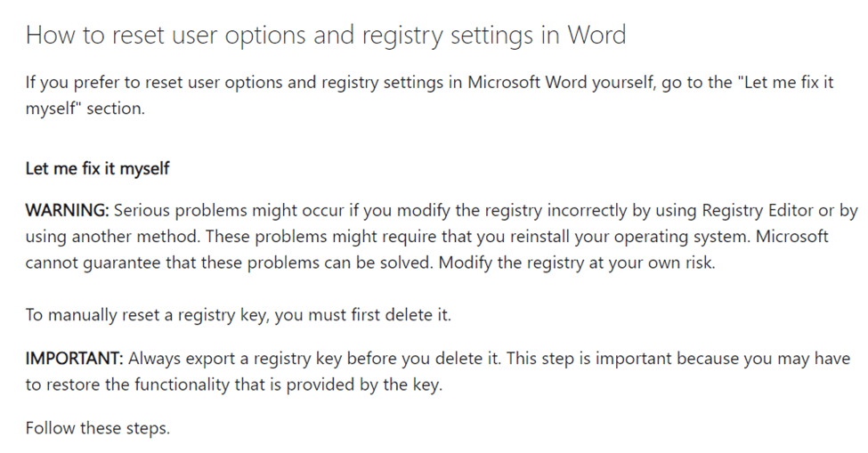This screenshot has height=453, width=868.
Task: Click "using another method" in the warning text
Action: click(112, 236)
